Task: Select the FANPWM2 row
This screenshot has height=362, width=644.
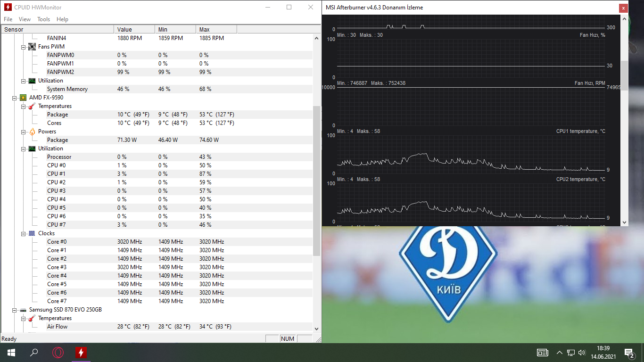Action: (x=157, y=72)
